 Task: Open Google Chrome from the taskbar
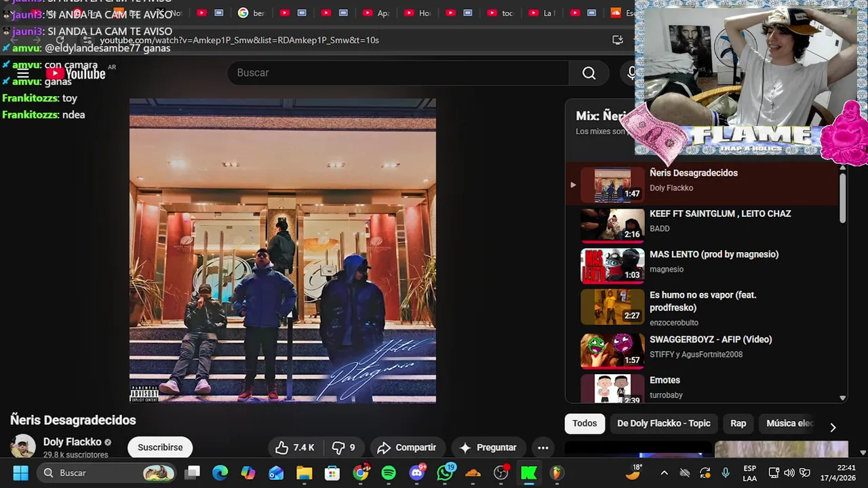[x=361, y=473]
